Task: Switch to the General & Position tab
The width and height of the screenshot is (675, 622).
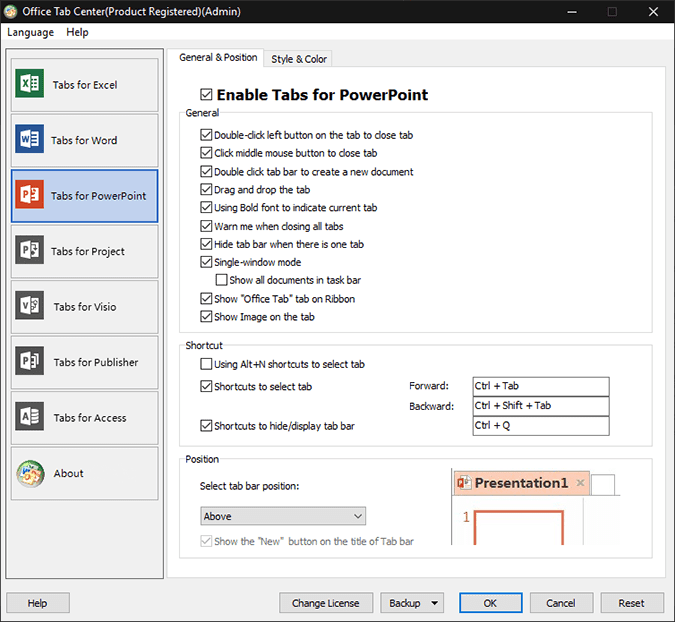Action: tap(218, 58)
